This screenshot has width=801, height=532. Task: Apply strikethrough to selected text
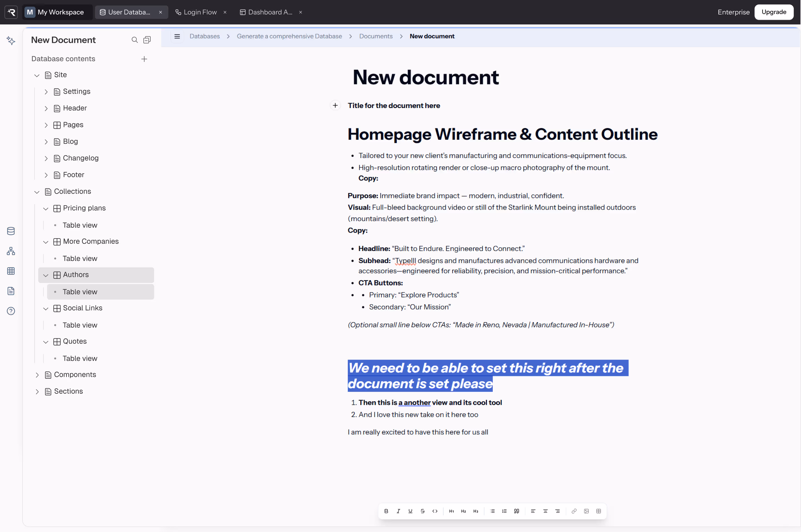click(422, 511)
